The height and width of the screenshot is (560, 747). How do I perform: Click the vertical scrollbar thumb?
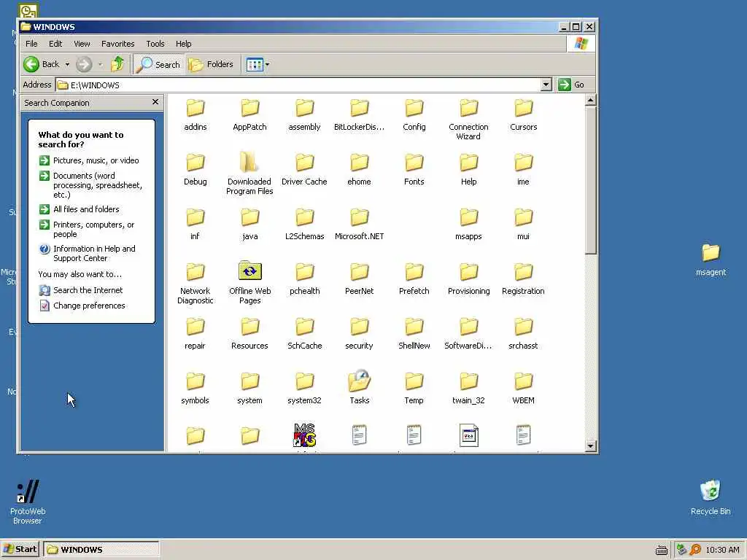[x=591, y=180]
